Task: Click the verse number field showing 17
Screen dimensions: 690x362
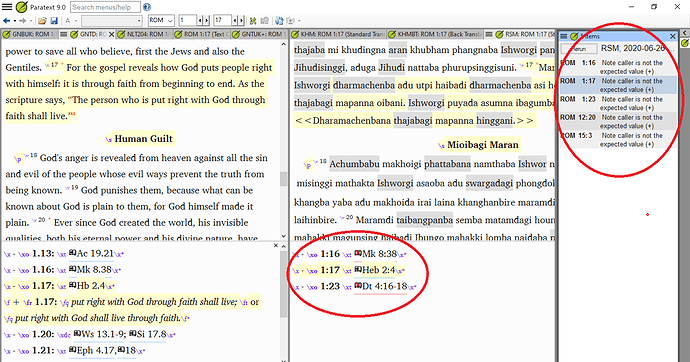Action: click(x=222, y=21)
